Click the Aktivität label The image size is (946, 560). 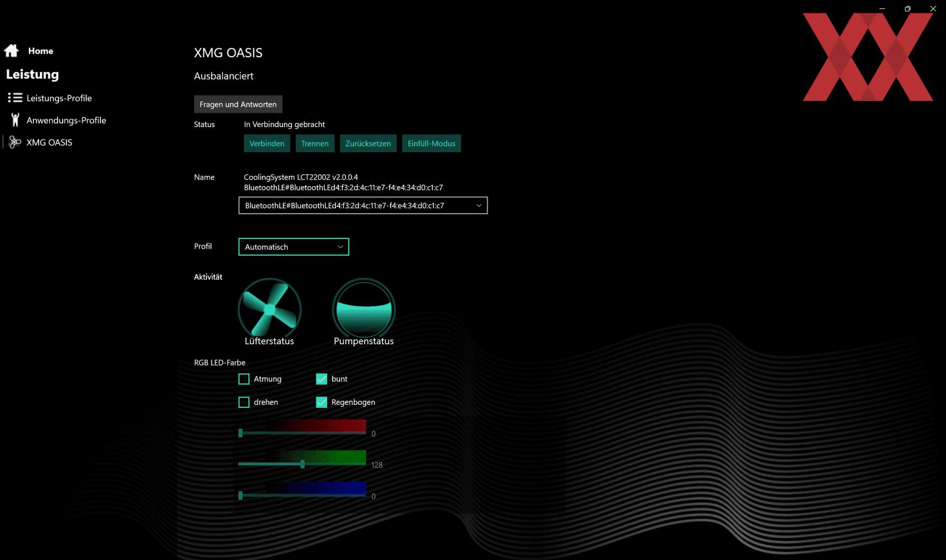pos(208,277)
